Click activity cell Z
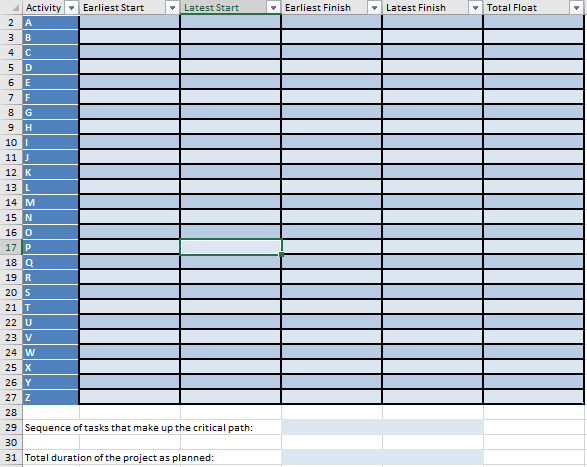The image size is (587, 467). pos(51,397)
